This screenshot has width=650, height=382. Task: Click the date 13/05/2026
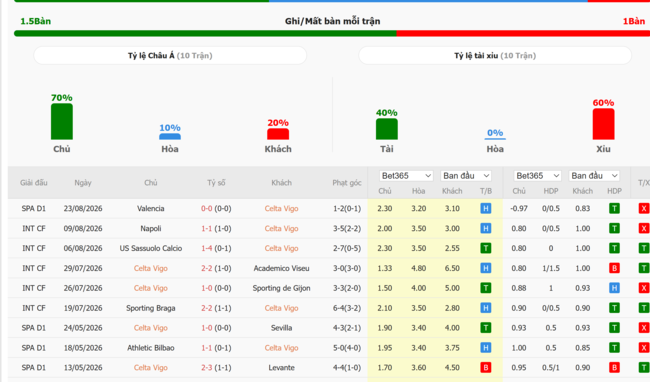click(83, 367)
